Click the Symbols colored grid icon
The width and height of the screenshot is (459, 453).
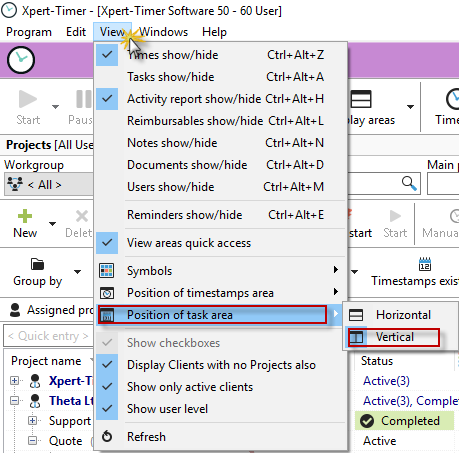click(107, 270)
